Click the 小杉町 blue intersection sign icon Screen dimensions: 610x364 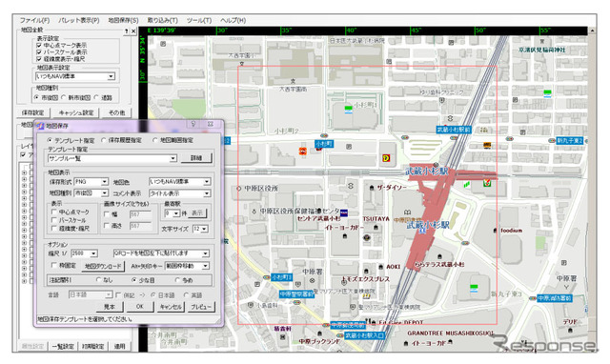324,144
